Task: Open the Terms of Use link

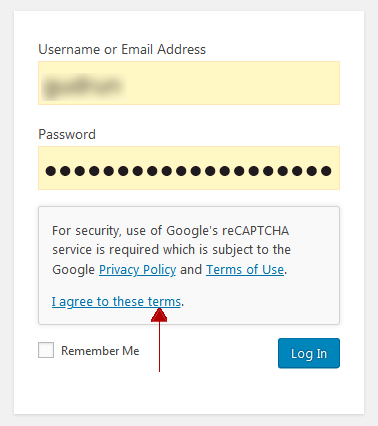Action: 245,269
